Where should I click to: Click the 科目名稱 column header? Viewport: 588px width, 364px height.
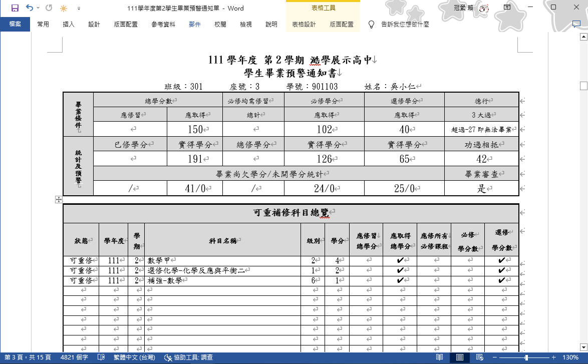(x=223, y=241)
